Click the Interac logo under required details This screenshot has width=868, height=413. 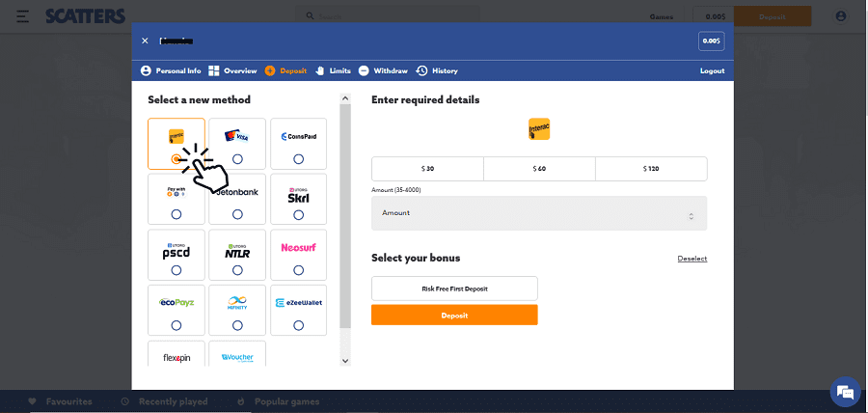click(539, 129)
